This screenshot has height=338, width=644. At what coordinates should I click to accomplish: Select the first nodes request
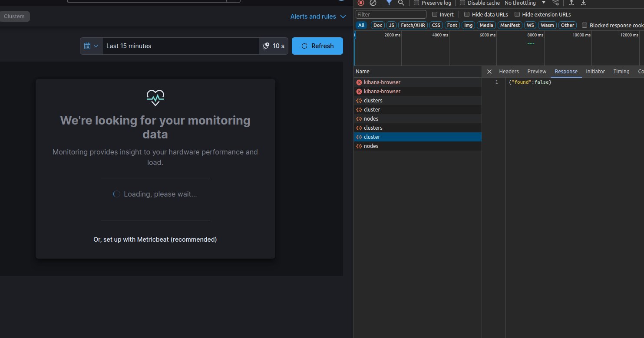[x=418, y=119]
